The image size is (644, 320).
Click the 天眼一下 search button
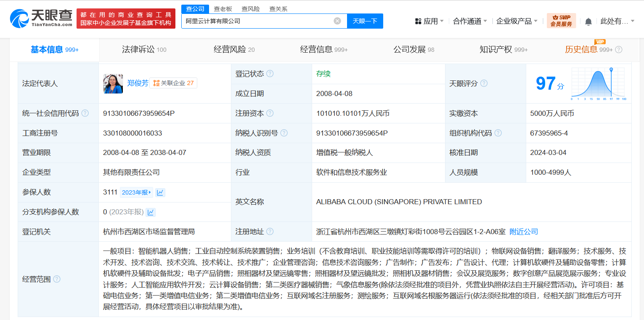click(x=365, y=21)
